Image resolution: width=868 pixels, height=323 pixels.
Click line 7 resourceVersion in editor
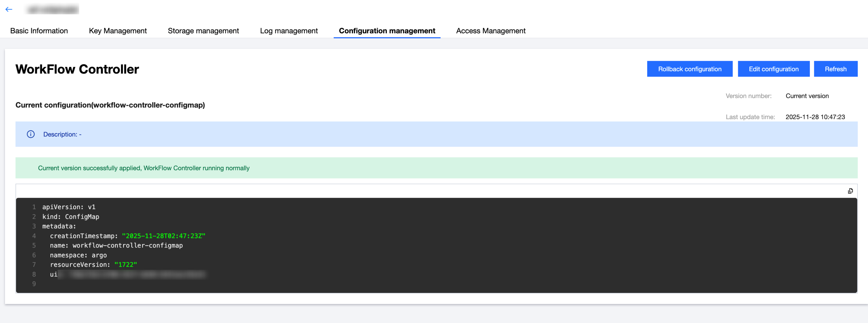pos(93,265)
